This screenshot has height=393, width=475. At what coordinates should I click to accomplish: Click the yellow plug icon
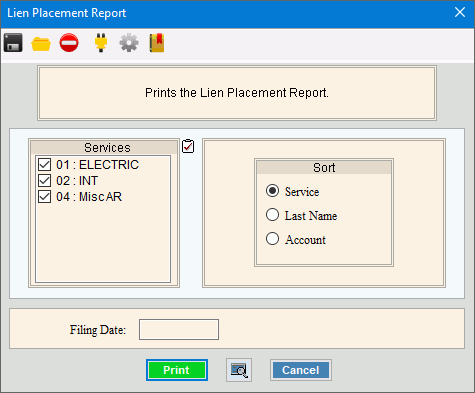(101, 42)
